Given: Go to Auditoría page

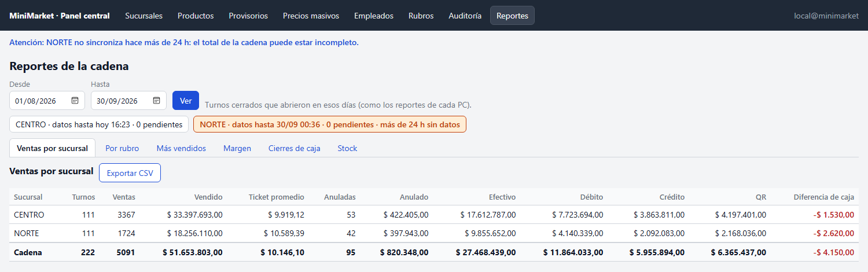Looking at the screenshot, I should (465, 16).
